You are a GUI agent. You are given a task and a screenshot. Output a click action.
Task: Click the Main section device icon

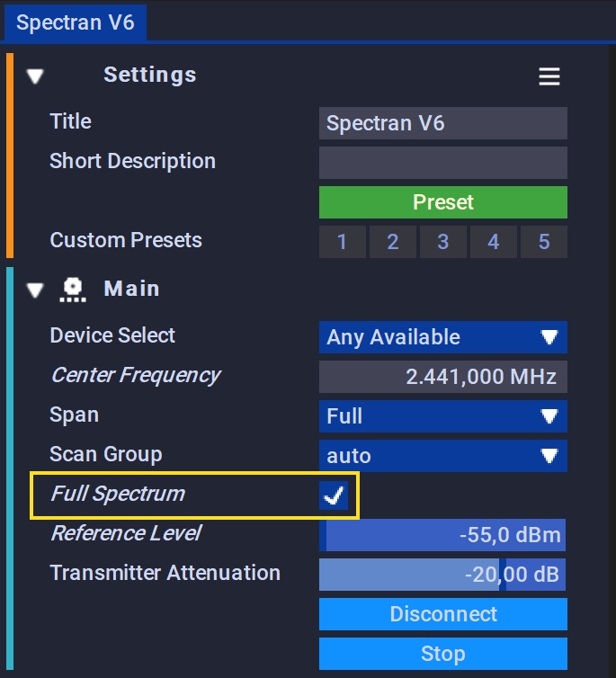[x=73, y=290]
